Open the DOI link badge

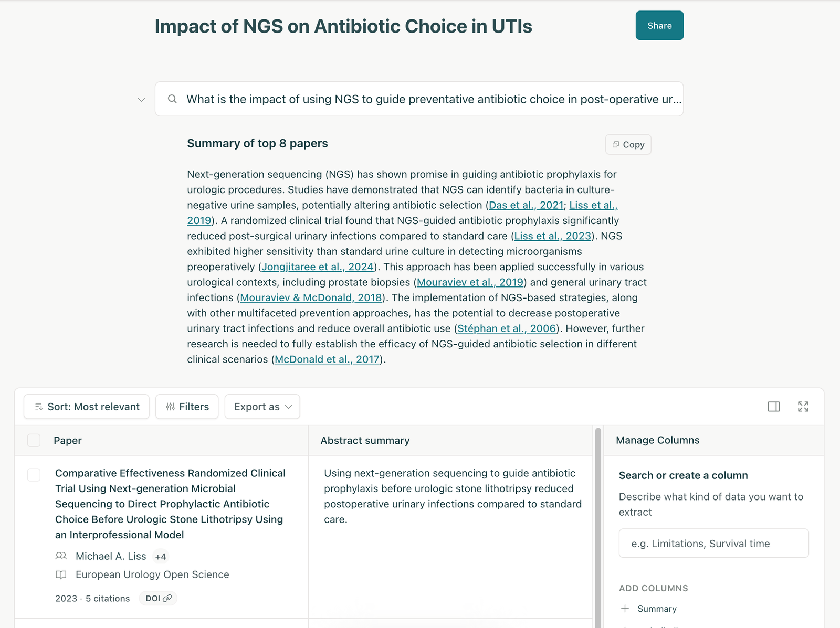pyautogui.click(x=158, y=598)
